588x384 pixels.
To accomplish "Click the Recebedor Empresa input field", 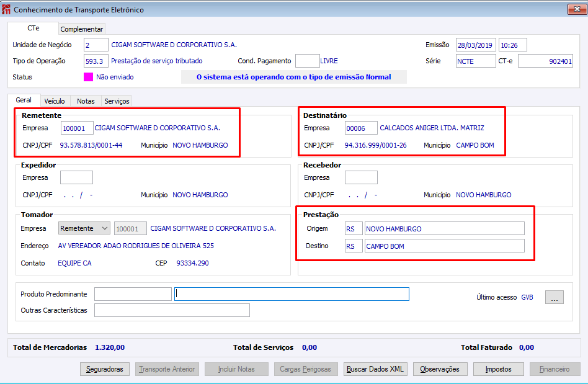I will (361, 177).
